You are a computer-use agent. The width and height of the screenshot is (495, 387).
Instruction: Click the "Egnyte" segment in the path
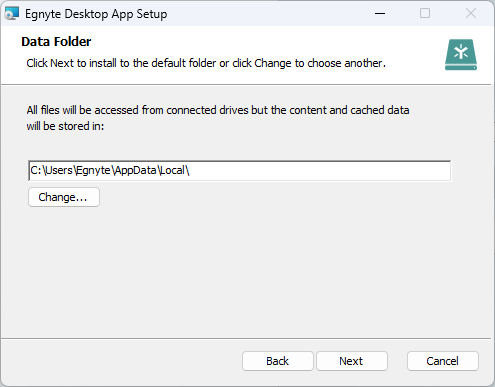[x=93, y=171]
